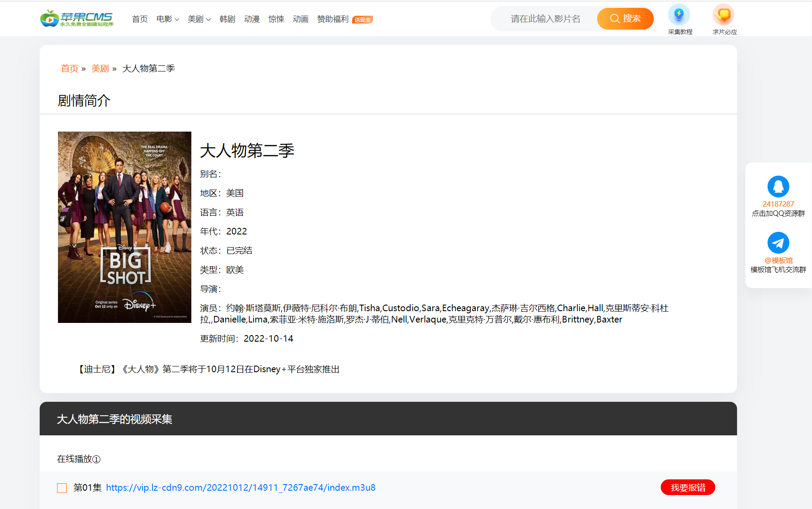Click the 美剧 breadcrumb link

click(x=100, y=68)
